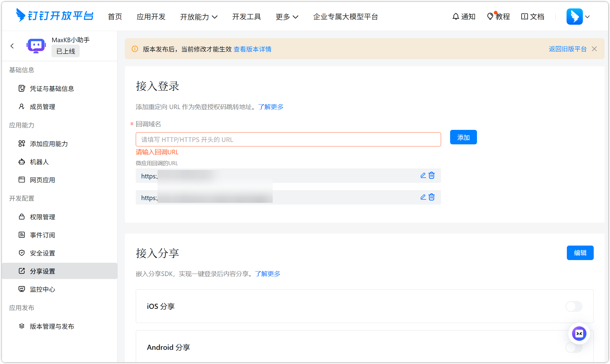
Task: Open the 通知 notification bell
Action: 464,17
